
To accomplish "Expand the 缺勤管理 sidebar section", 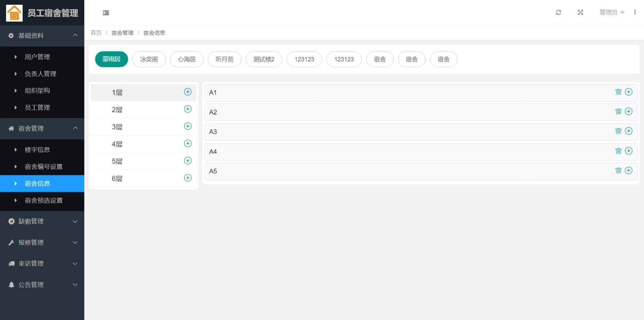I will pos(42,221).
